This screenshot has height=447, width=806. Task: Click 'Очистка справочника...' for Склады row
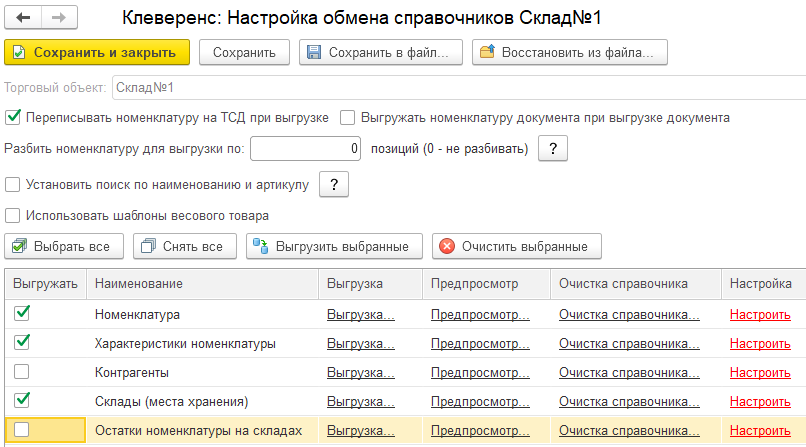tap(629, 402)
